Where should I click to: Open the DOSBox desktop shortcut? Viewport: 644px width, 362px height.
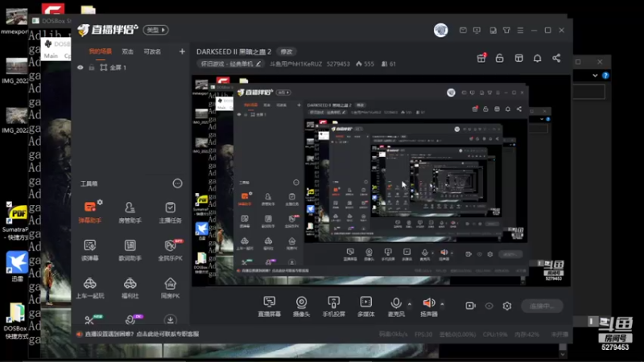click(16, 321)
